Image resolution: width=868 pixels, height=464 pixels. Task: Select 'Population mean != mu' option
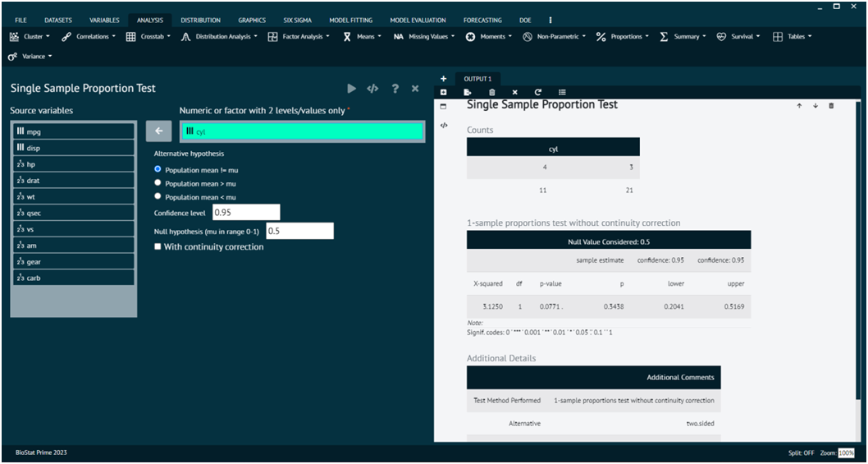click(x=158, y=169)
